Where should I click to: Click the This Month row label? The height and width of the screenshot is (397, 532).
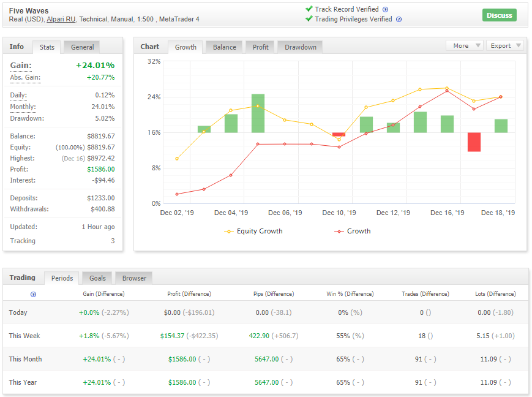(26, 359)
